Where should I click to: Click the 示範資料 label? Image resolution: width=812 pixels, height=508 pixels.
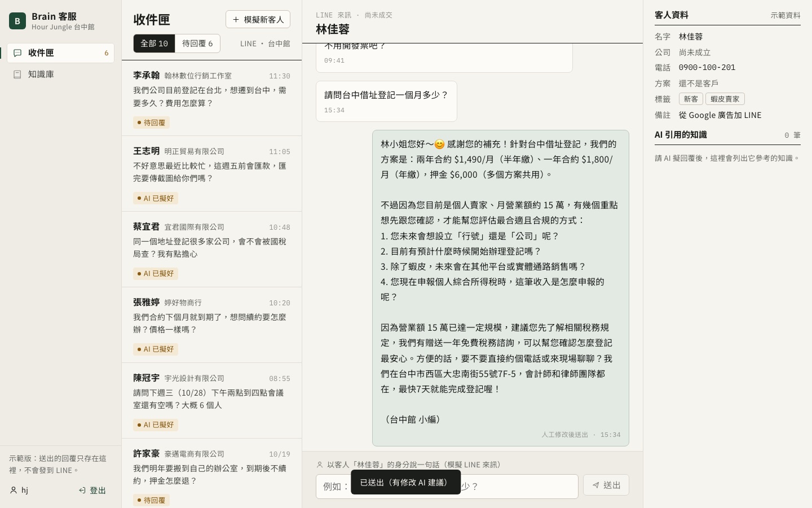[785, 15]
